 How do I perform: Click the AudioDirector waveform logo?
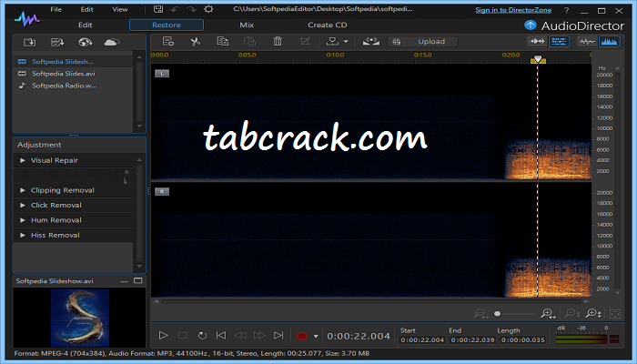click(x=26, y=19)
